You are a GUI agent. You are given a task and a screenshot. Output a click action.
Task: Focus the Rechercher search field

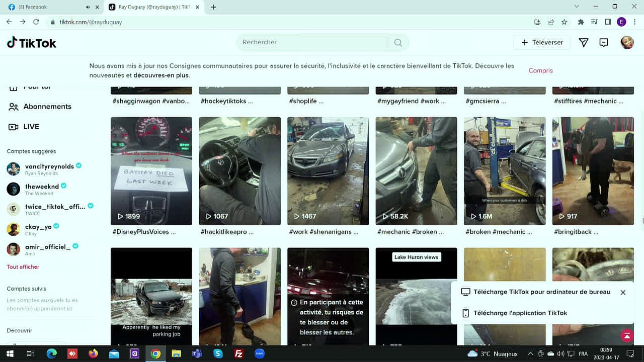(x=312, y=43)
